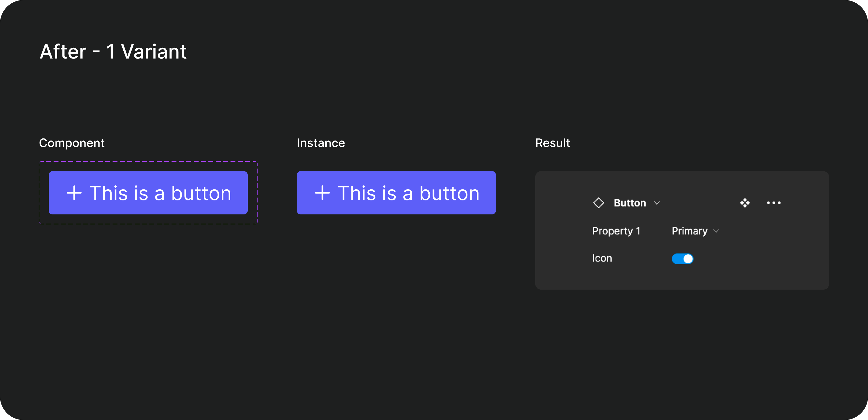
Task: Click the Component's 'This is a button' text
Action: click(160, 193)
